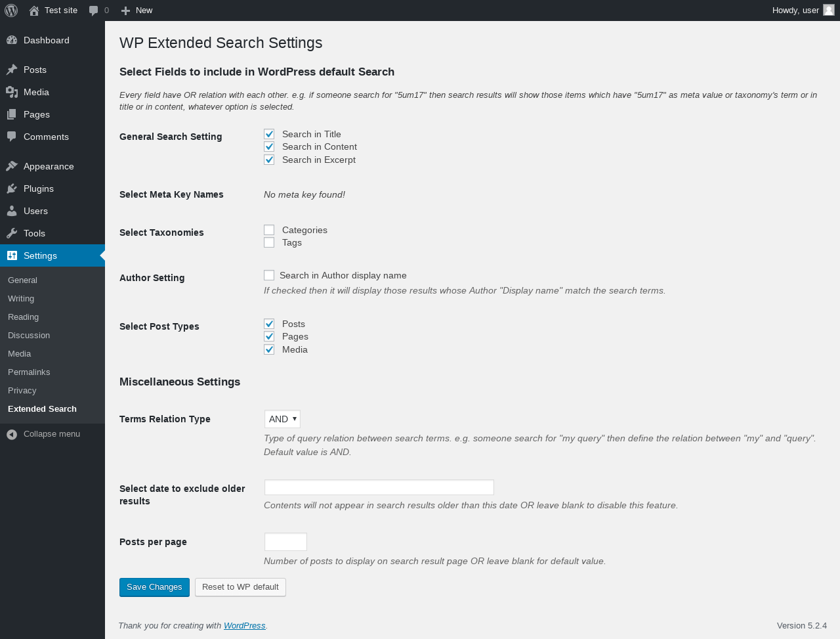Click the Media icon in sidebar
Image resolution: width=840 pixels, height=639 pixels.
pyautogui.click(x=12, y=92)
